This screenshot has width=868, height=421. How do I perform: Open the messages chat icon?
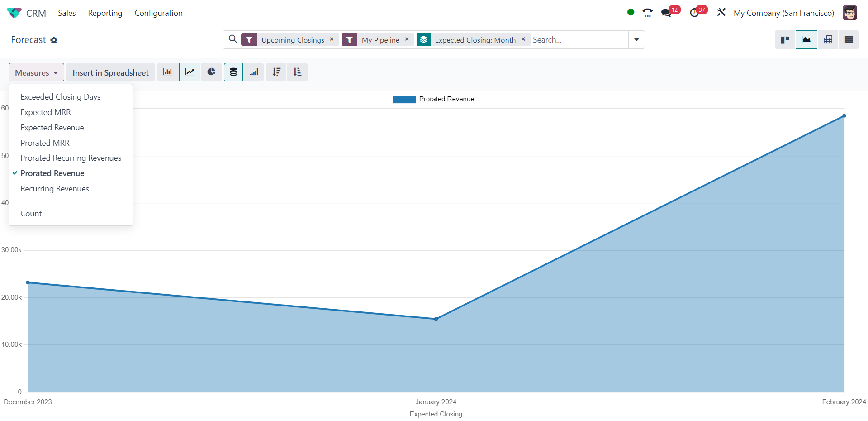[666, 13]
